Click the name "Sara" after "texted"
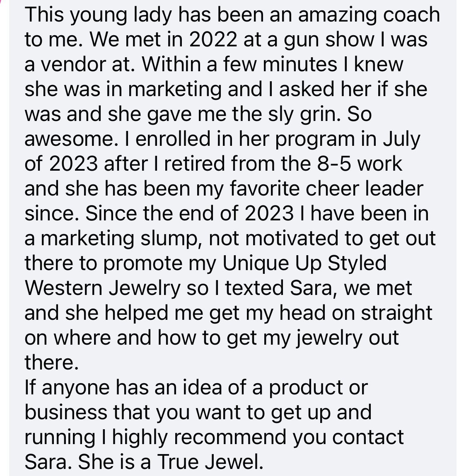The image size is (471, 476). point(312,288)
